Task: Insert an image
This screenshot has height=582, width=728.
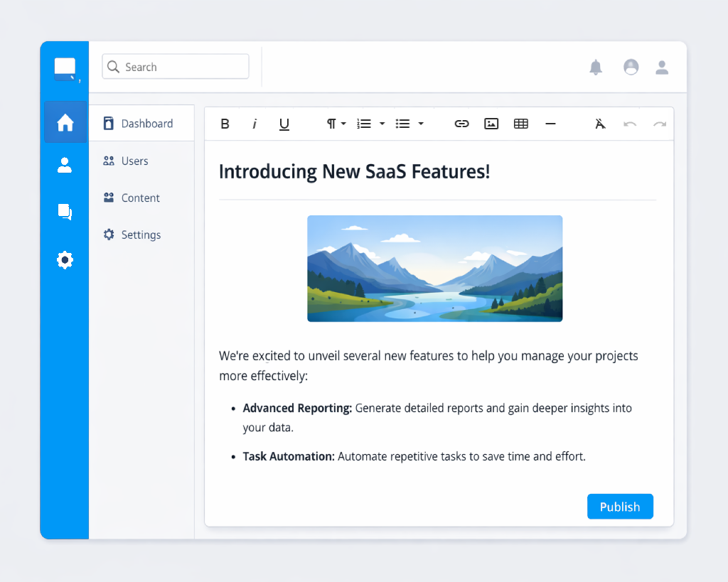Action: point(491,124)
